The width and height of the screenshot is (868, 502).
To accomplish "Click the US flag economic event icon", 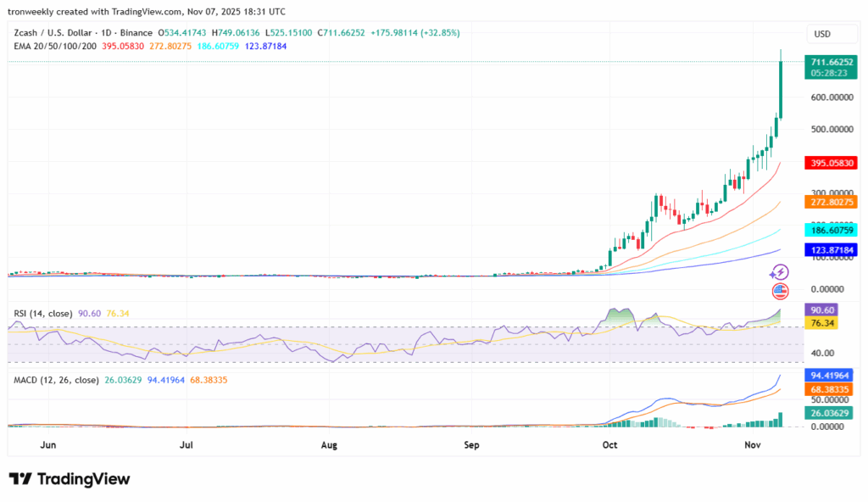I will pos(781,292).
